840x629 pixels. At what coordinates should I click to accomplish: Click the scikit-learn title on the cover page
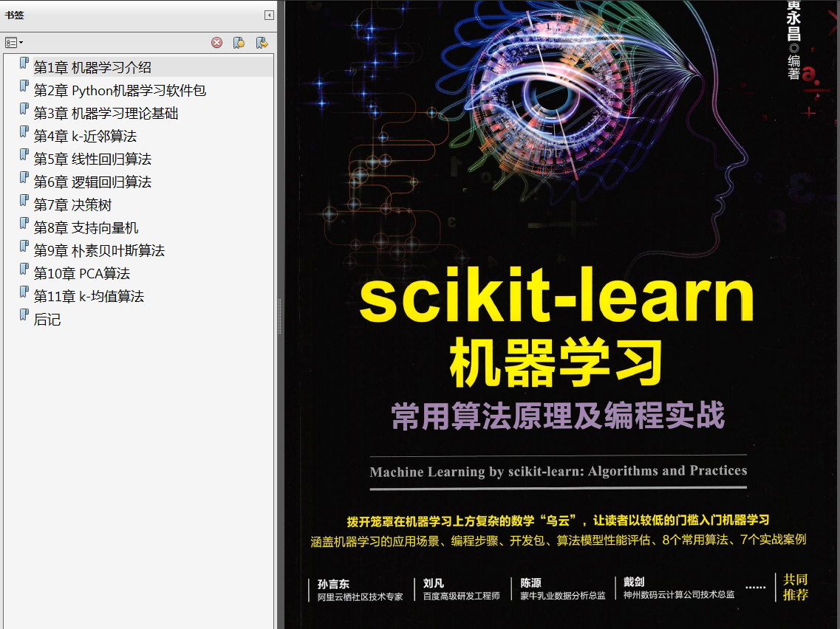tap(556, 296)
